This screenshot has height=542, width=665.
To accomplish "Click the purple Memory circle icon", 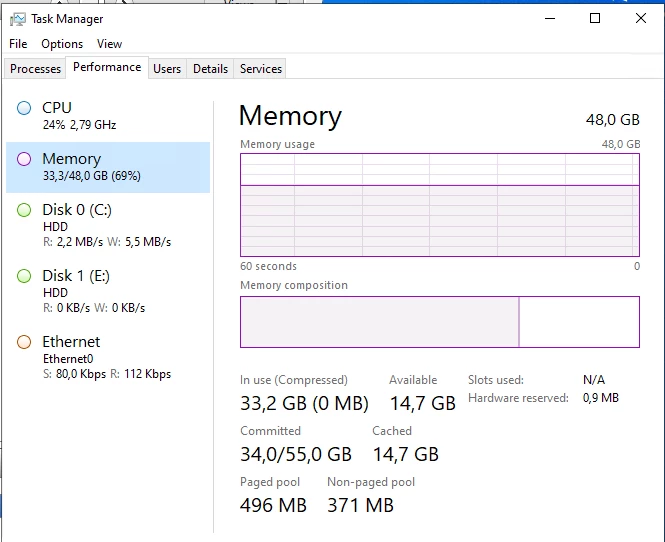I will (x=24, y=159).
